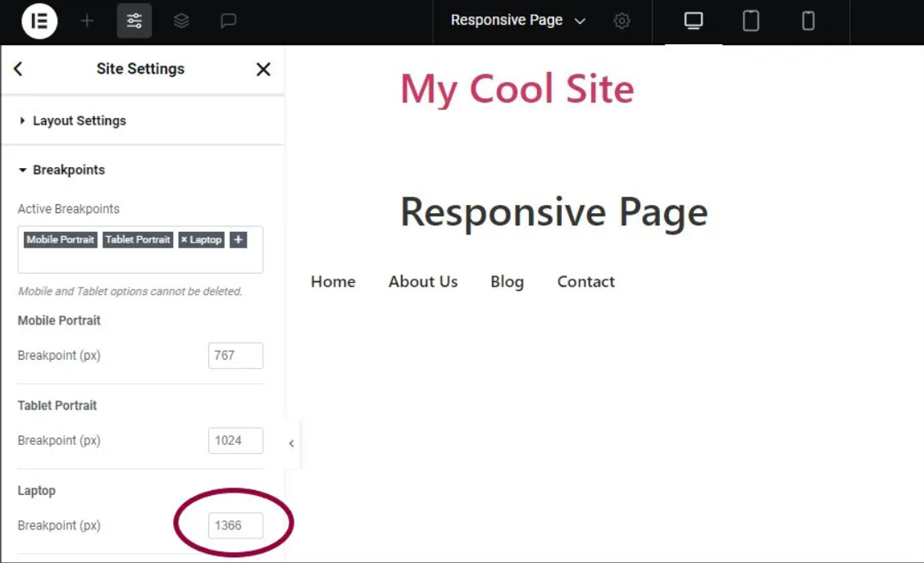Close the Site Settings panel

[263, 69]
